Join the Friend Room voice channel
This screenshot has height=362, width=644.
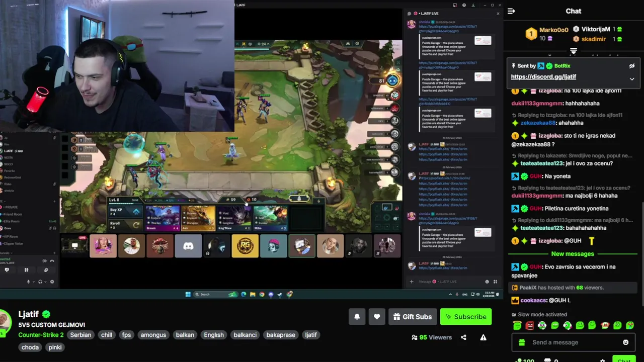click(13, 214)
